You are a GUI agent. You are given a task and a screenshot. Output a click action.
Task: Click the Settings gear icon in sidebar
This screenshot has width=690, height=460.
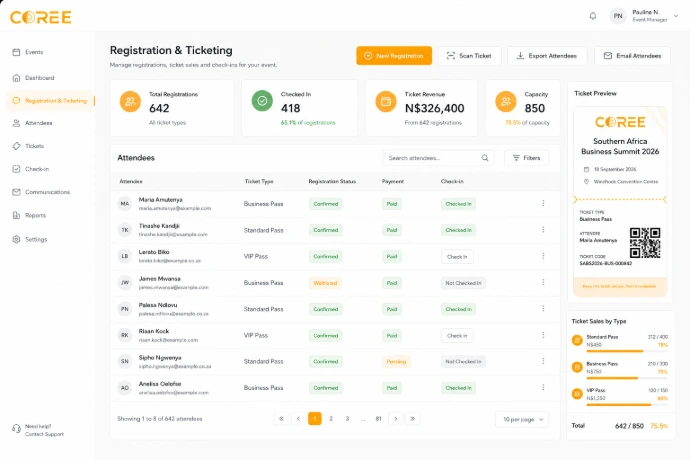[x=16, y=239]
